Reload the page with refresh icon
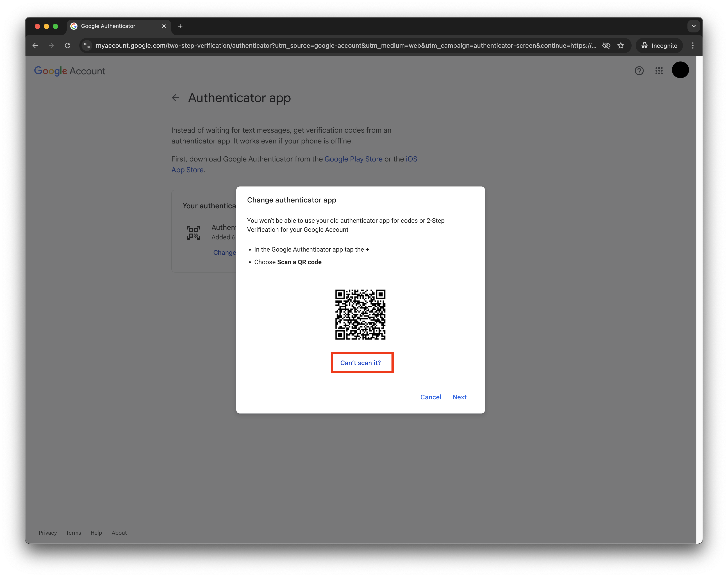 point(68,45)
